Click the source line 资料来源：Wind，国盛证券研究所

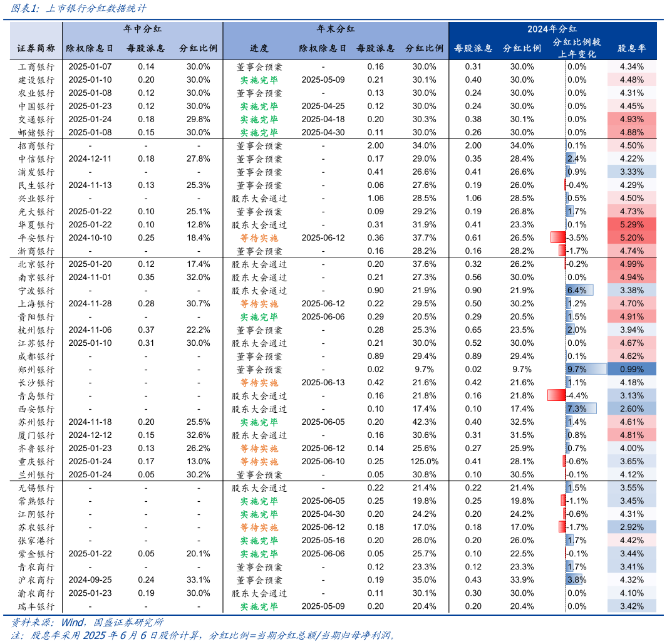pyautogui.click(x=87, y=623)
